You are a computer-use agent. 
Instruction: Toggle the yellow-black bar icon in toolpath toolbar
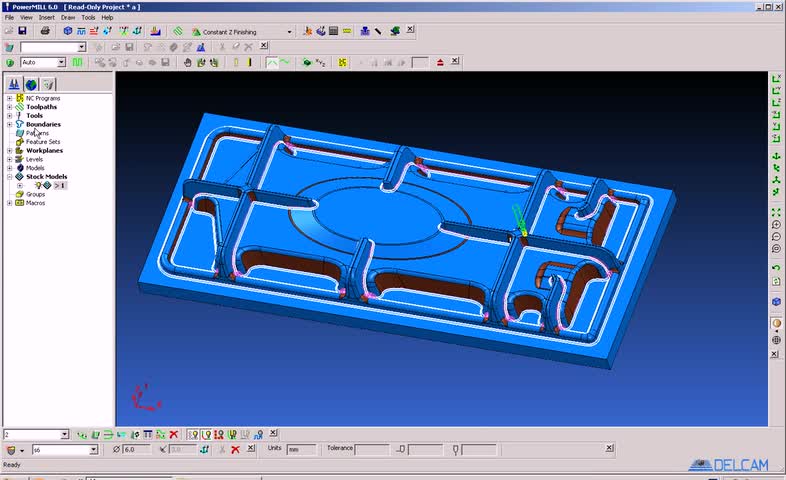[x=249, y=62]
